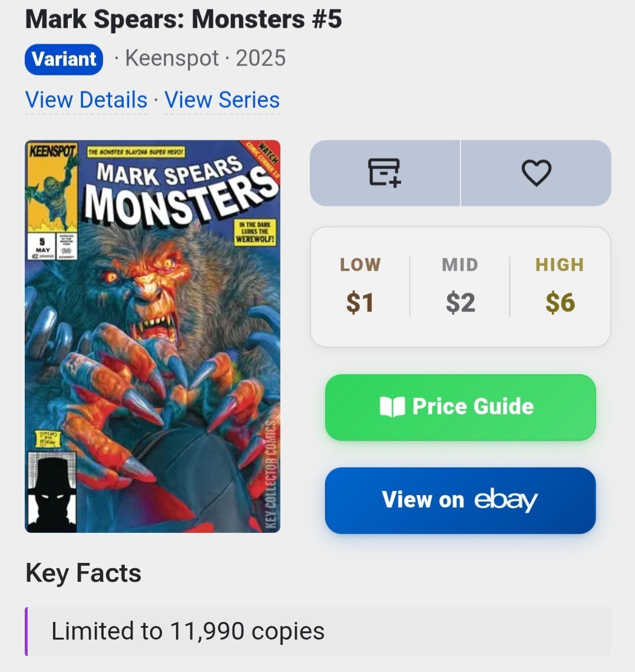
Task: Click the add-to-collection box icon
Action: point(385,173)
